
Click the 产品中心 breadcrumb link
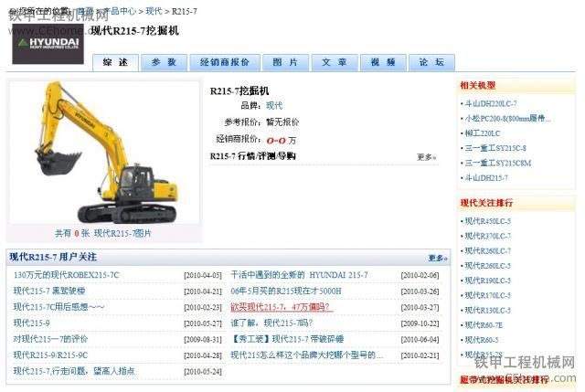[x=120, y=11]
